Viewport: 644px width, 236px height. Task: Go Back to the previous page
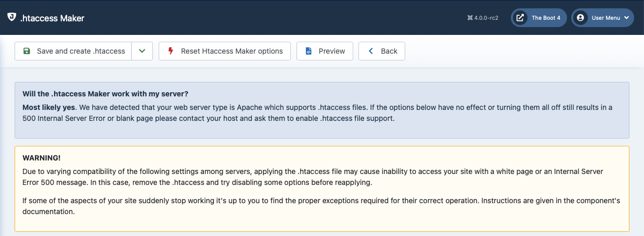click(x=382, y=51)
